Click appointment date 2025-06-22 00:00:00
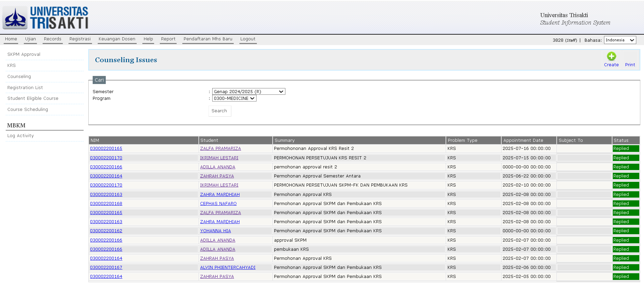The width and height of the screenshot is (644, 286). [x=526, y=176]
